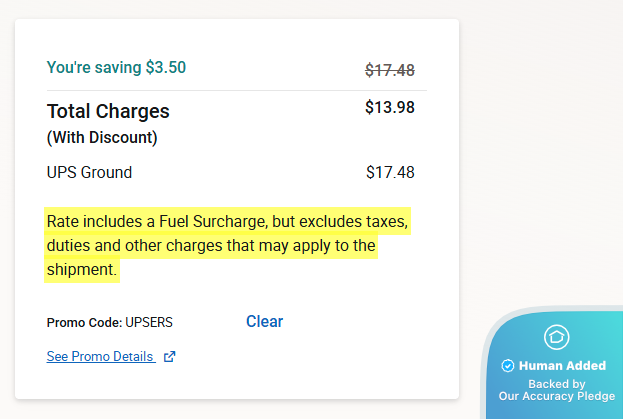
Task: Click the "Promo Code:" label
Action: (x=84, y=323)
